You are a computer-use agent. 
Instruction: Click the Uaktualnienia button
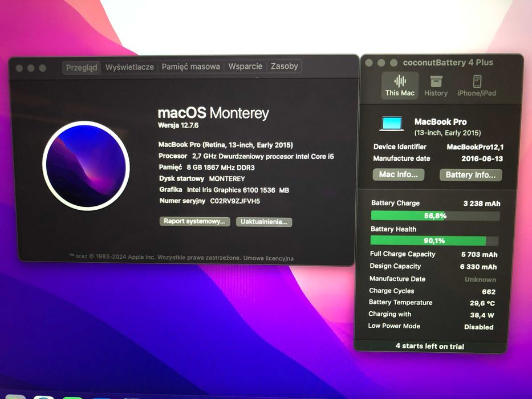pyautogui.click(x=264, y=222)
